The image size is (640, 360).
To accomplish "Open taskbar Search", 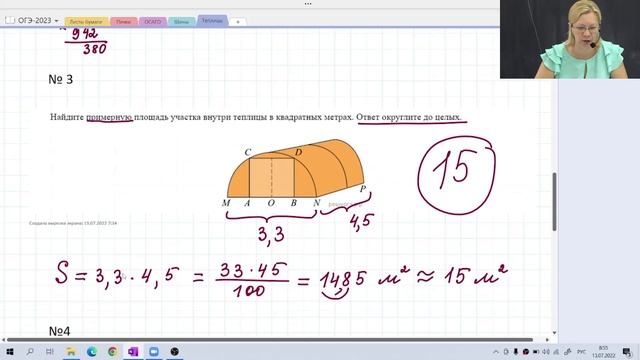I will 30,351.
